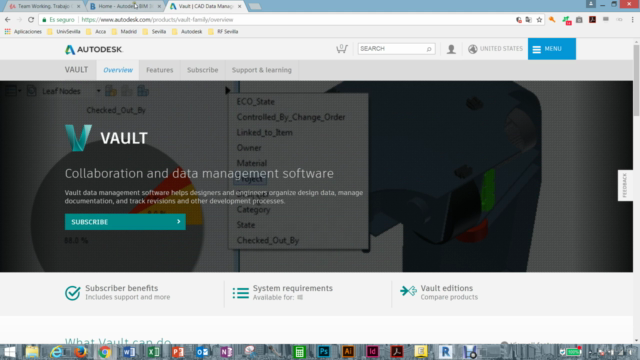This screenshot has height=360, width=640.
Task: Click the VAULT product heading in the grey navigation bar
Action: (76, 69)
